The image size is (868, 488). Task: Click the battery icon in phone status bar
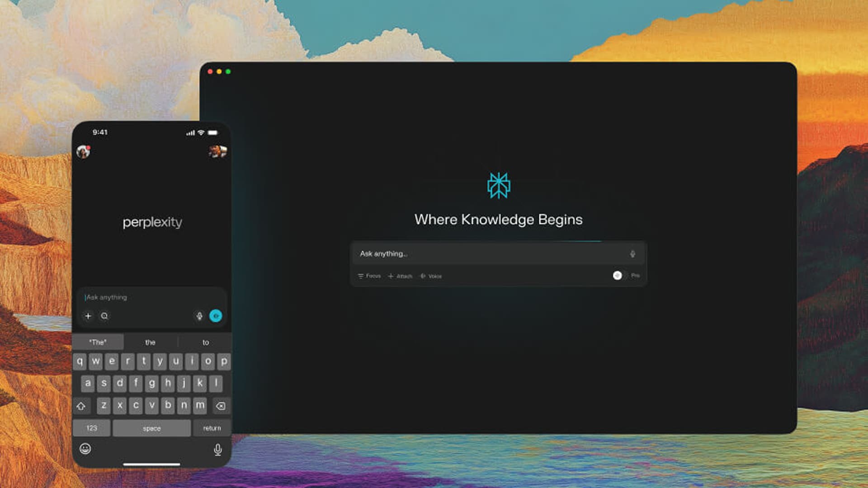coord(212,133)
